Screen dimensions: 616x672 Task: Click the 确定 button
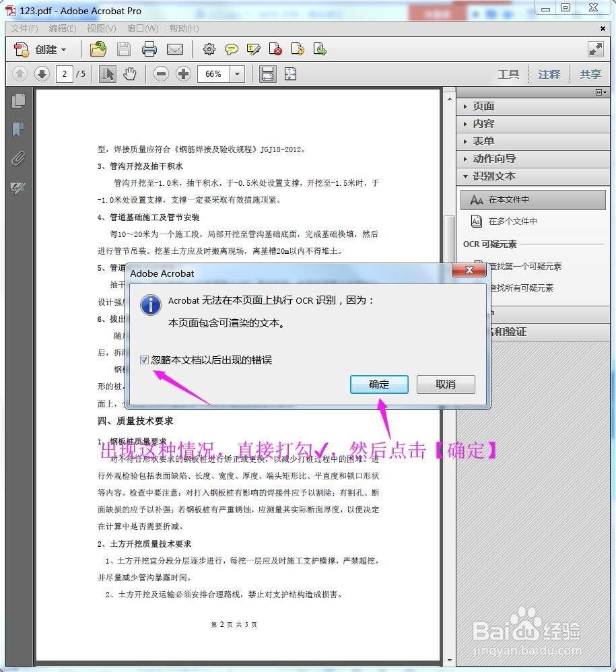tap(379, 384)
